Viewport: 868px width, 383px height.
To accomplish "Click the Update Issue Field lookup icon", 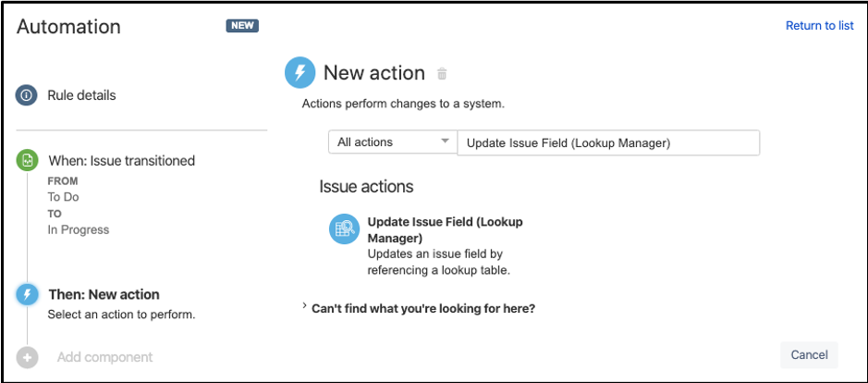I will (x=344, y=229).
